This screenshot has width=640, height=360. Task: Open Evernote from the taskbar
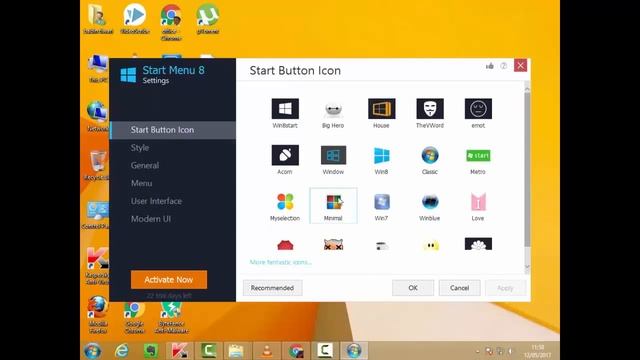tap(151, 351)
